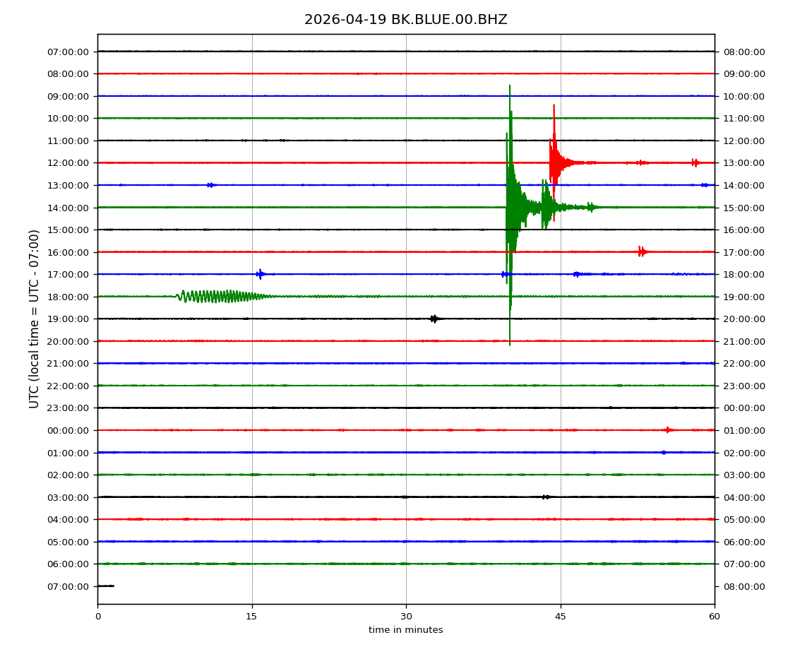Image resolution: width=812 pixels, height=671 pixels.
Task: Select the 30 minute x-axis tick label
Action: 406,617
